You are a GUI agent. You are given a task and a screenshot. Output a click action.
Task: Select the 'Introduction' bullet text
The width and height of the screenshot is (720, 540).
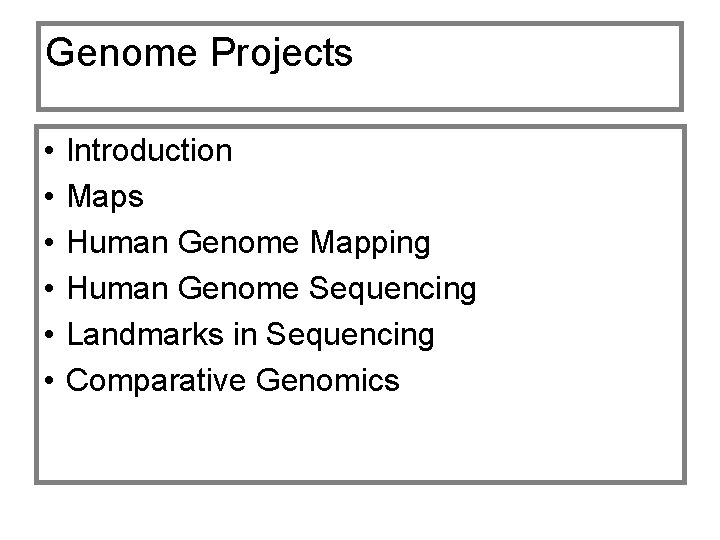click(149, 151)
